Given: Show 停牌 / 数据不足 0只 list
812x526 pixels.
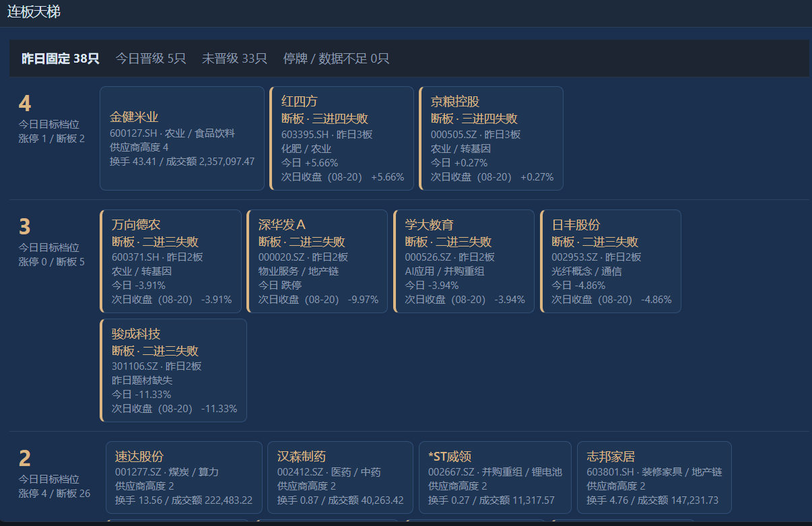Looking at the screenshot, I should pos(336,59).
